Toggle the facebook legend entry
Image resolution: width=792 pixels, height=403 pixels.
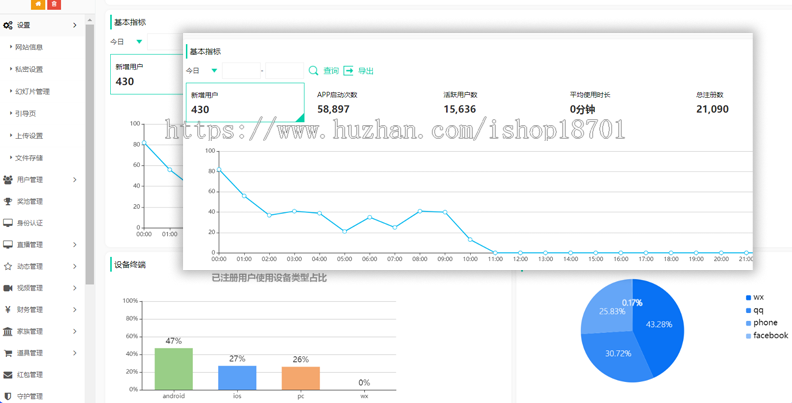tap(765, 336)
